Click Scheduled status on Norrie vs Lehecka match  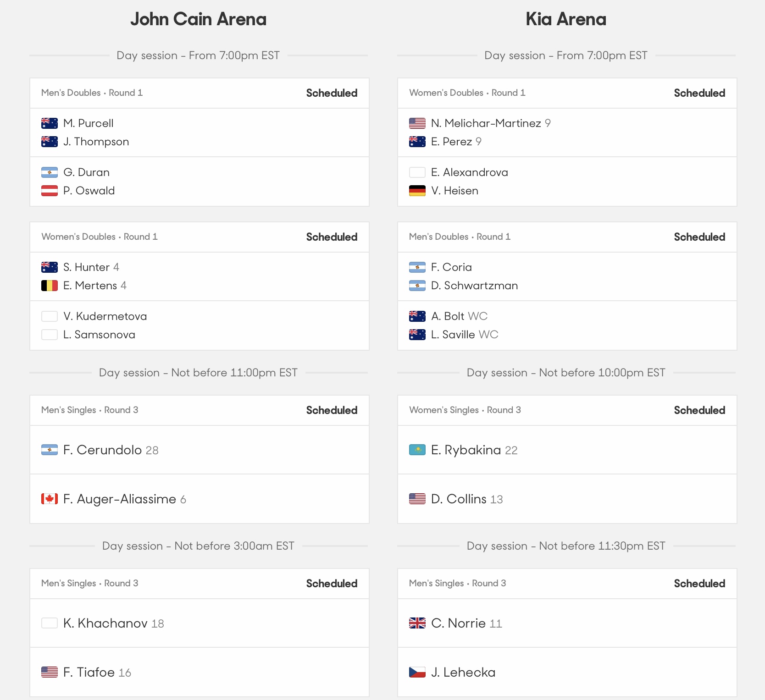(699, 584)
